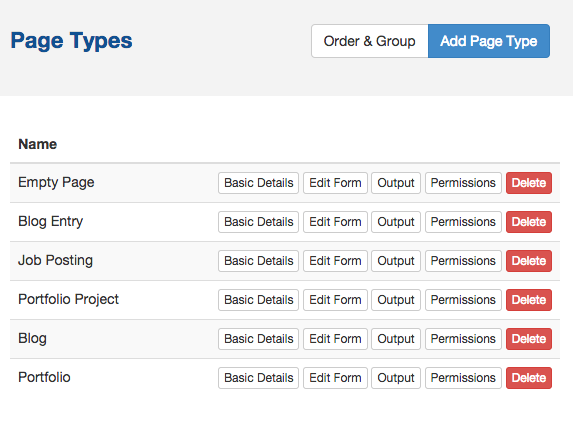Open the Order & Group view

(x=369, y=41)
